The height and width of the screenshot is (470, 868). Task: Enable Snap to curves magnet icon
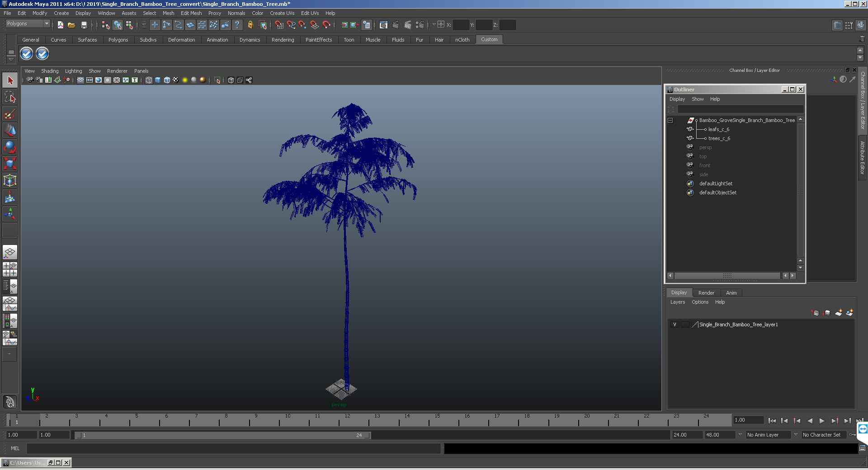(291, 25)
